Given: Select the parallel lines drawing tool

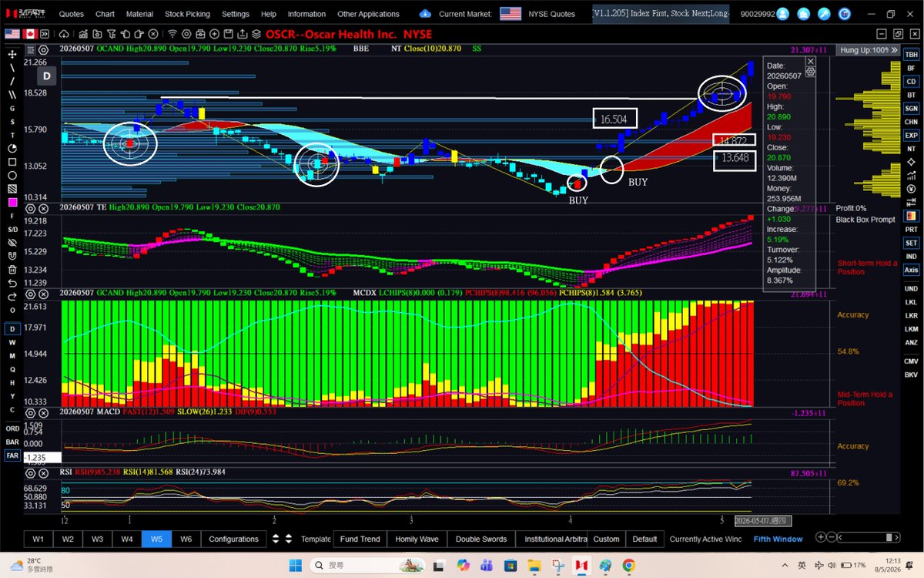Looking at the screenshot, I should [12, 94].
